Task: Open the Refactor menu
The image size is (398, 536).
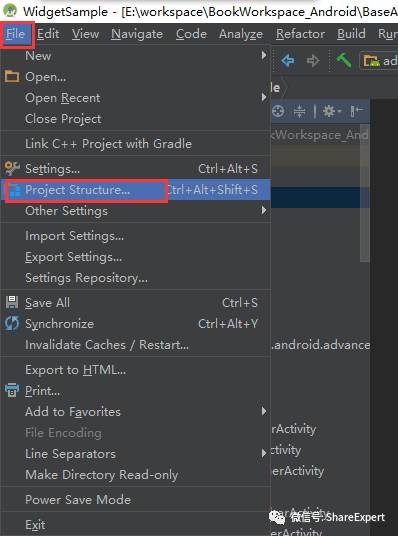Action: 301,34
